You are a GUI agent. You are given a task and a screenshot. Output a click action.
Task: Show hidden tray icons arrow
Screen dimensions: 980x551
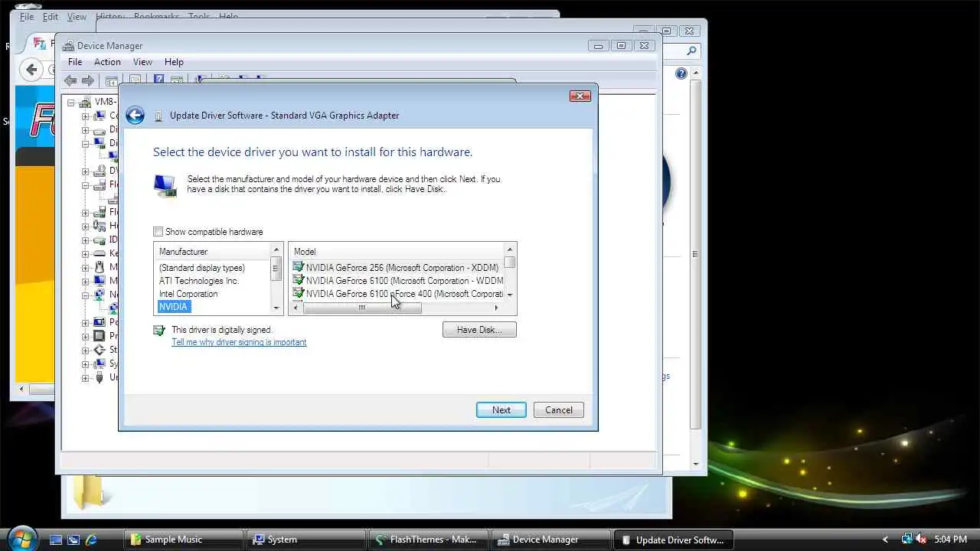click(x=886, y=540)
